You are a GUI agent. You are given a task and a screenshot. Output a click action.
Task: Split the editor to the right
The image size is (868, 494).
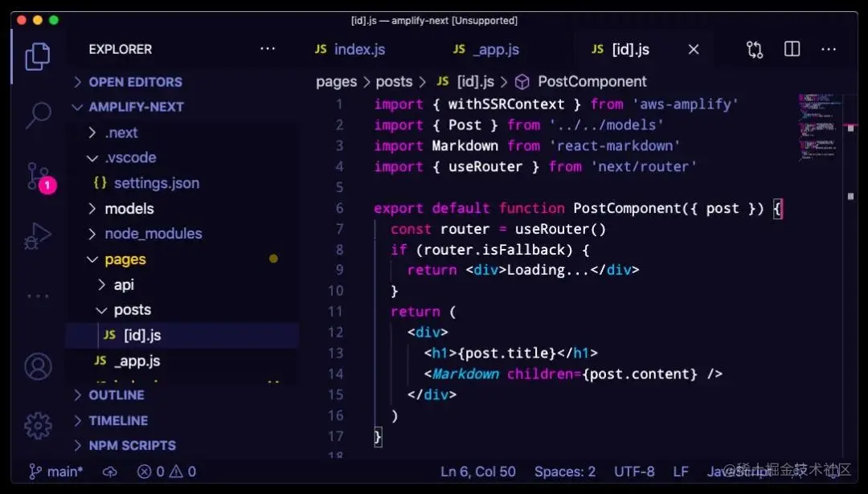[792, 49]
